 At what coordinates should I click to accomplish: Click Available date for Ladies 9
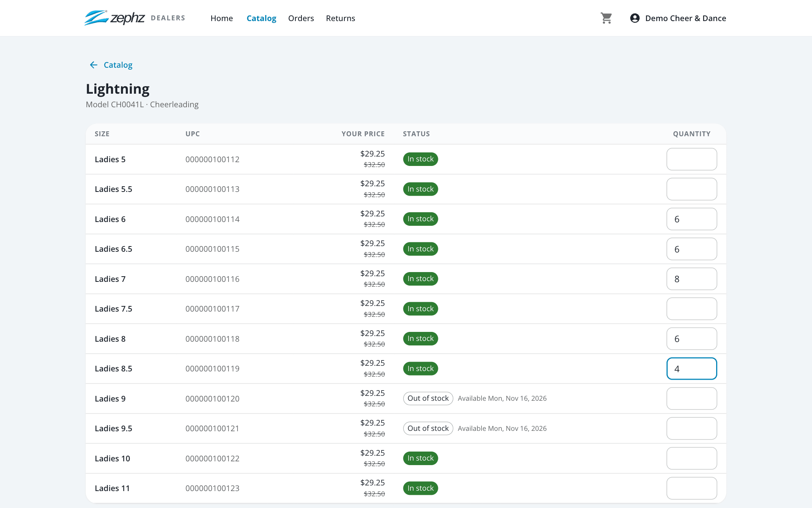tap(502, 398)
